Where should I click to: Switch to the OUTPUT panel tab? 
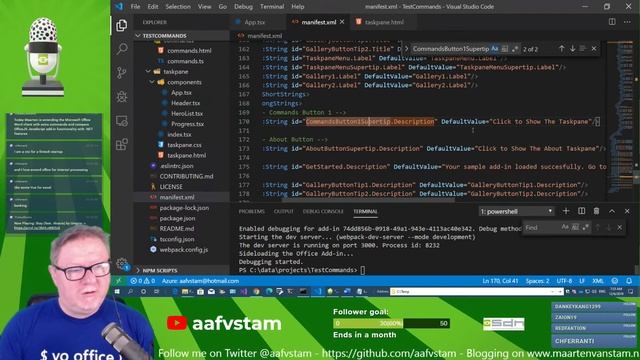pyautogui.click(x=284, y=211)
